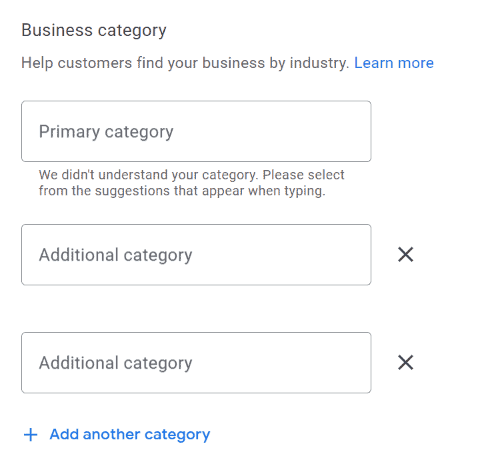Remove the first Additional category field
This screenshot has height=458, width=487.
405,255
